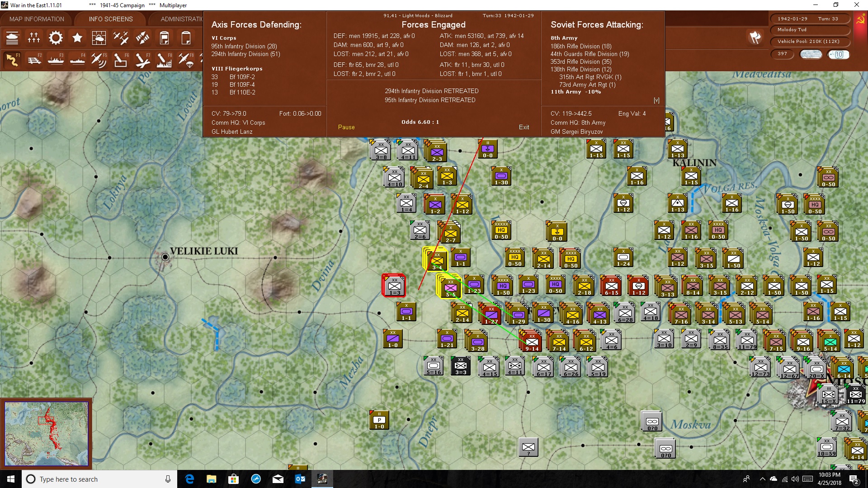Viewport: 868px width, 488px height.
Task: Click Odds 6.60 : 1 text
Action: tap(420, 122)
